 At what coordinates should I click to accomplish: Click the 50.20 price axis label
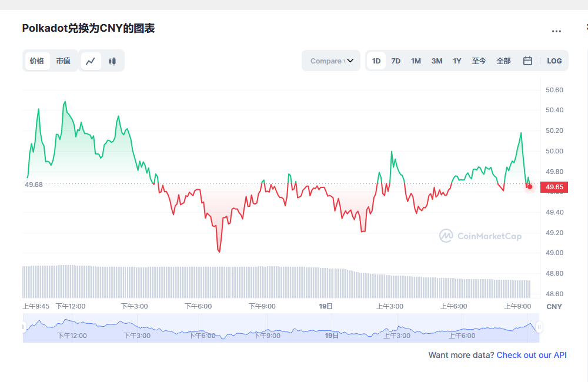554,130
